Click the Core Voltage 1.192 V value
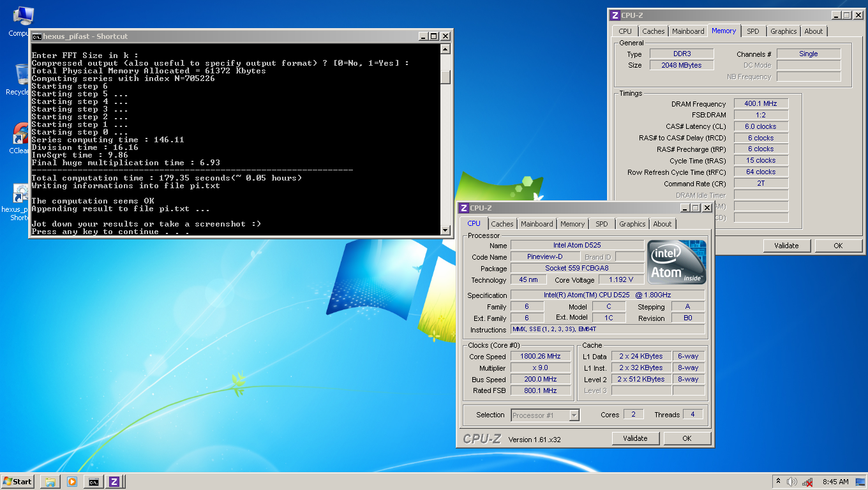Image resolution: width=868 pixels, height=490 pixels. 621,279
